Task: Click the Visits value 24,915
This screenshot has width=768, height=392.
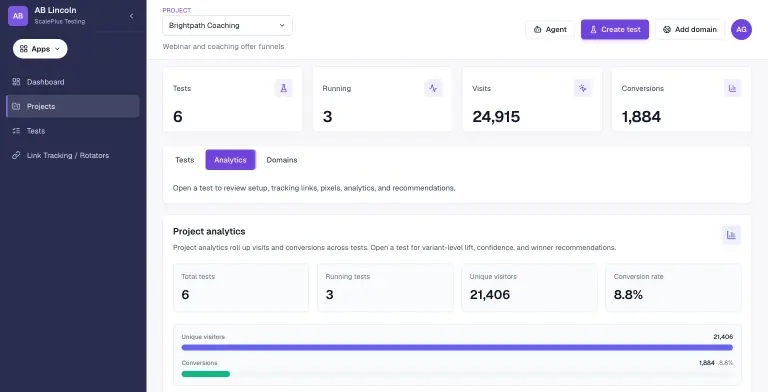Action: (x=496, y=117)
